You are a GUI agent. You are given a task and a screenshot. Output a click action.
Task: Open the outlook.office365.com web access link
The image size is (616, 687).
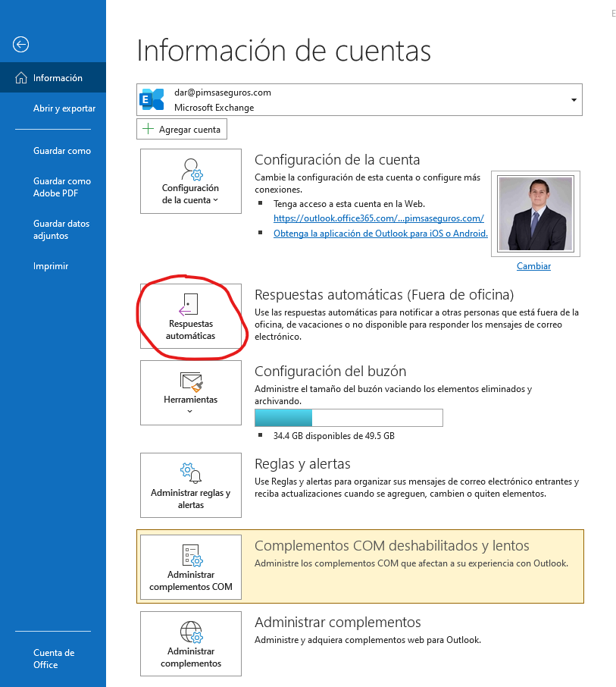379,218
